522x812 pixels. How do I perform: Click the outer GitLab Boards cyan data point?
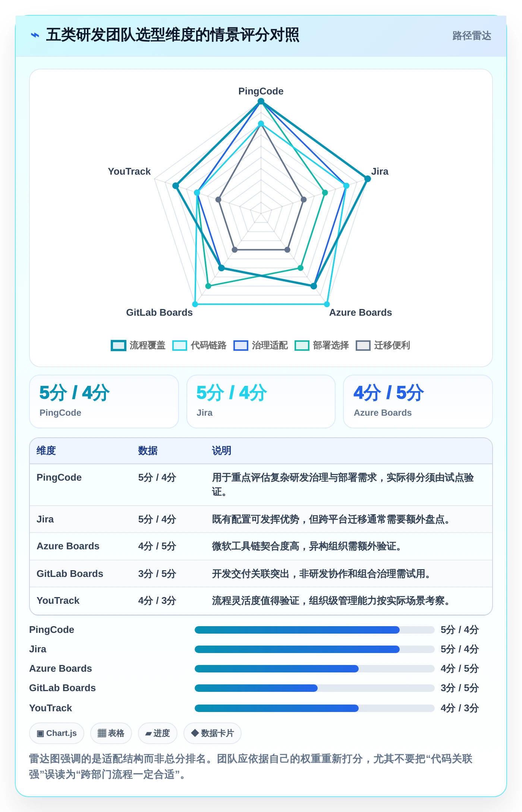[x=195, y=304]
